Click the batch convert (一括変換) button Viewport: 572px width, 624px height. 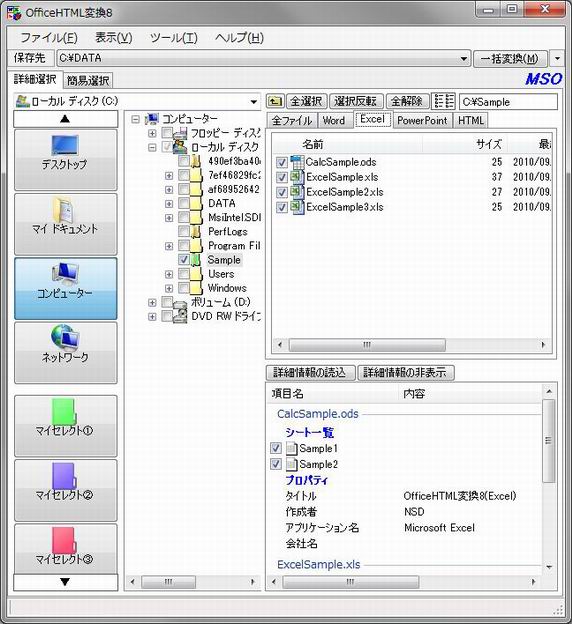click(x=510, y=59)
